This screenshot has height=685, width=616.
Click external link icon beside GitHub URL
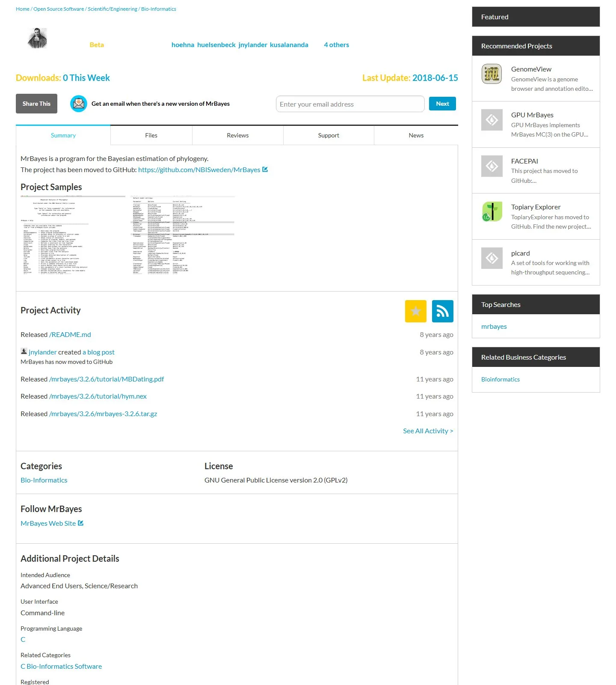[x=265, y=170]
